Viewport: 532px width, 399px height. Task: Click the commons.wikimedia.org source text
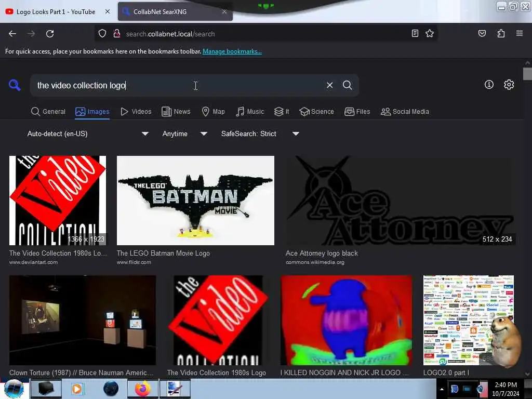coord(315,262)
